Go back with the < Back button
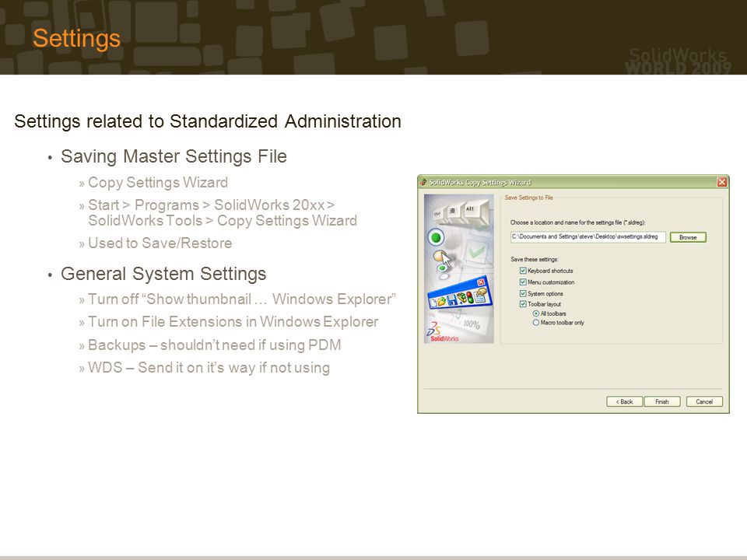The height and width of the screenshot is (560, 747). [624, 401]
